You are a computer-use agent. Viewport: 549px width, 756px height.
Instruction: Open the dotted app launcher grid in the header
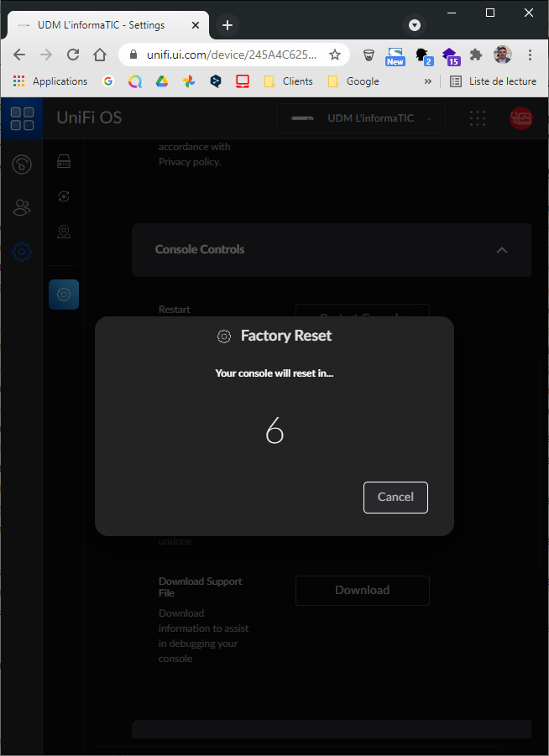click(x=478, y=118)
